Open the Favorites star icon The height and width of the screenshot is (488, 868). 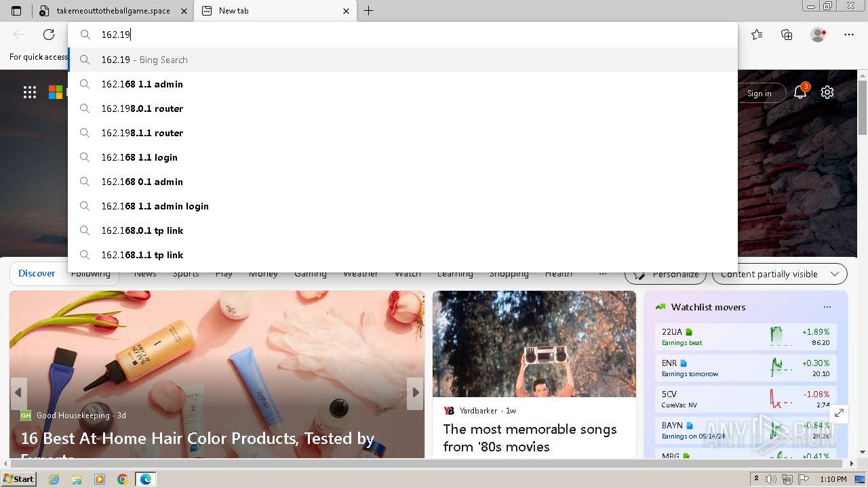pyautogui.click(x=757, y=35)
